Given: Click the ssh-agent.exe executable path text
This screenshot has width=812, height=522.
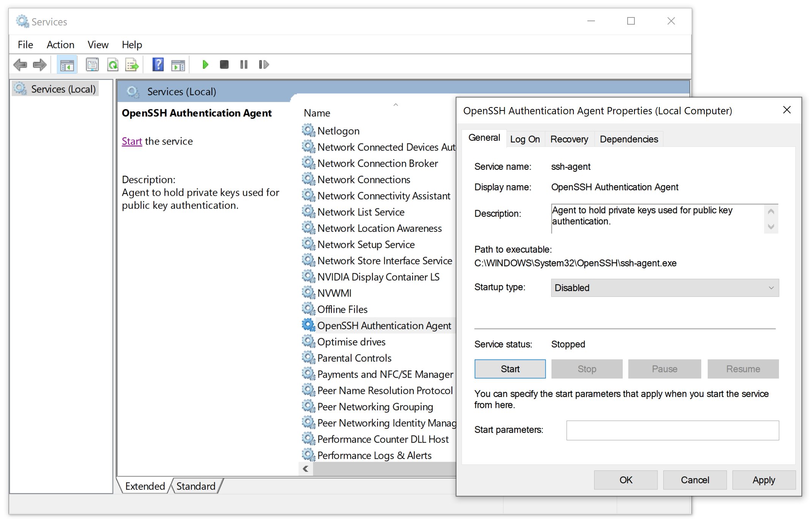Looking at the screenshot, I should click(575, 263).
